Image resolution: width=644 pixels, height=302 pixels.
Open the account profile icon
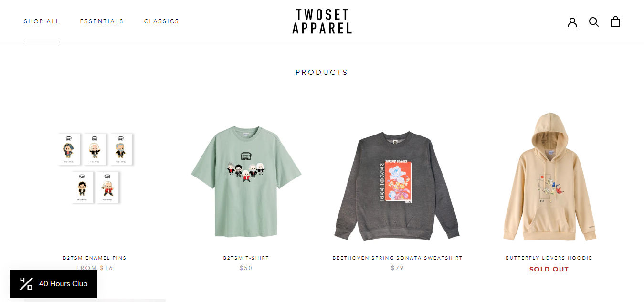(x=572, y=22)
